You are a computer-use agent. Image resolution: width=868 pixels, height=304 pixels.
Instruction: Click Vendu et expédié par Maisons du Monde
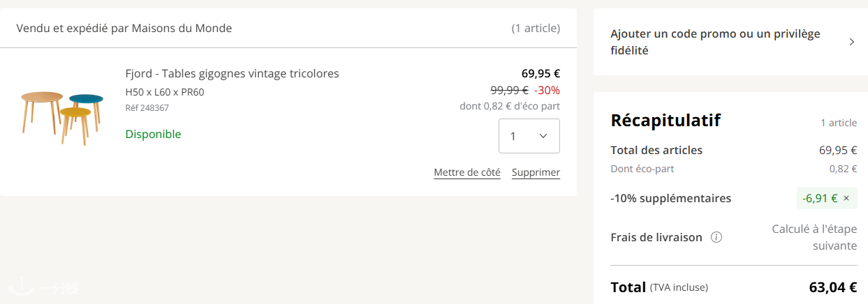124,29
